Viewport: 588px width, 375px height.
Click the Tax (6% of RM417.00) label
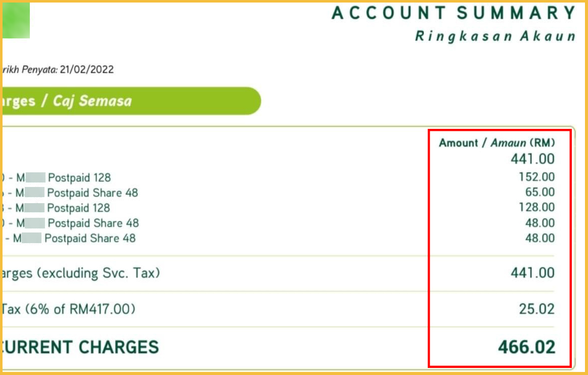(68, 309)
